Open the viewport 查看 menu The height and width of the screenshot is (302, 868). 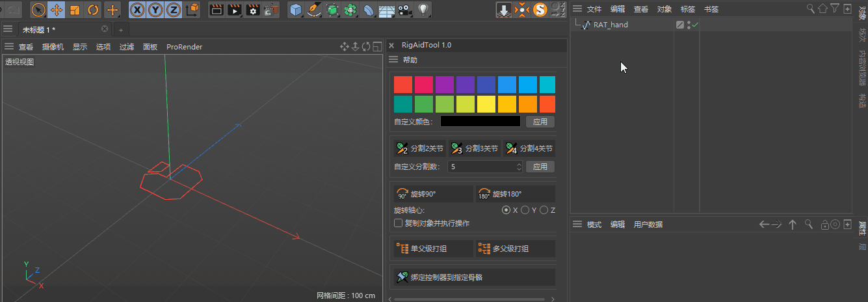(x=26, y=47)
